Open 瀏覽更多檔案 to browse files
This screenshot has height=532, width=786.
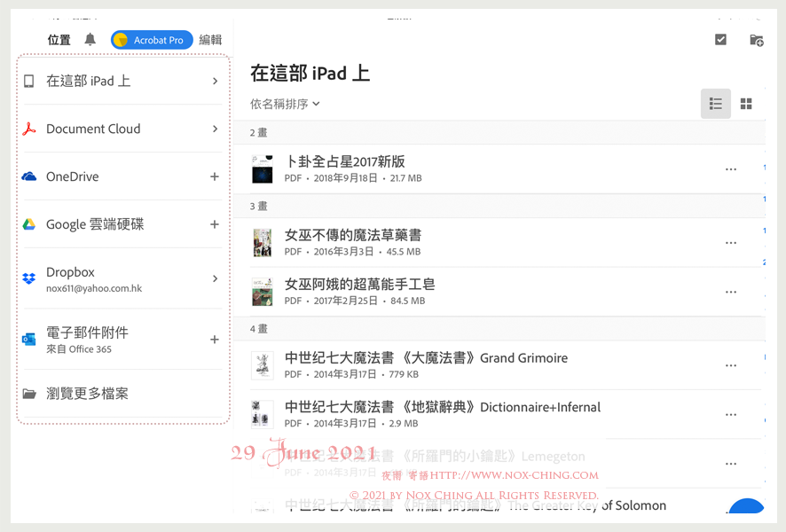pyautogui.click(x=122, y=394)
